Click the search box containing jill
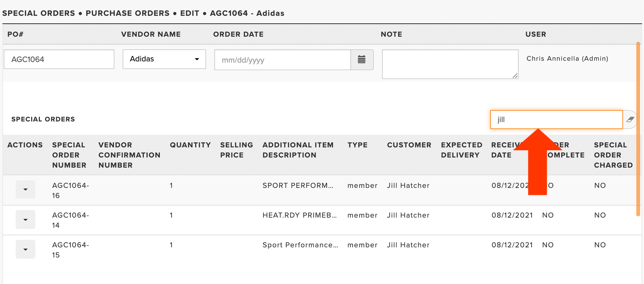 pos(556,120)
